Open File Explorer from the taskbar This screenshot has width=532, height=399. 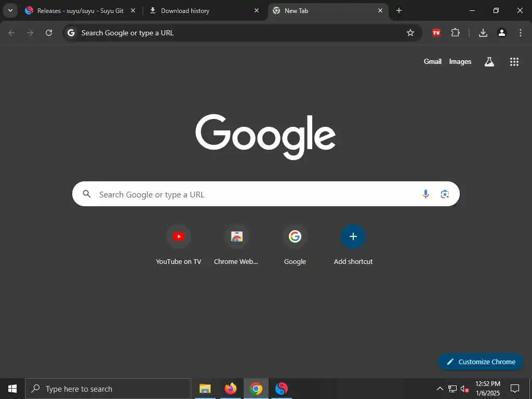coord(205,389)
